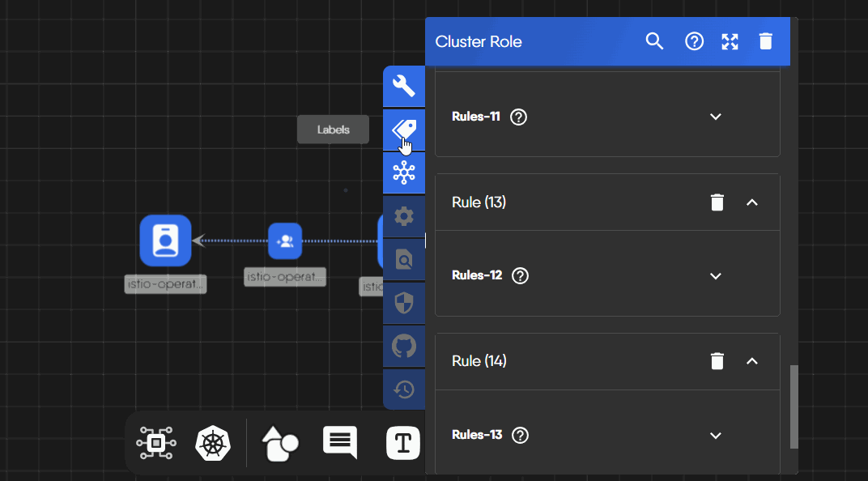Open the GitHub sidebar tab
Screen dimensions: 868x481
[x=403, y=347]
